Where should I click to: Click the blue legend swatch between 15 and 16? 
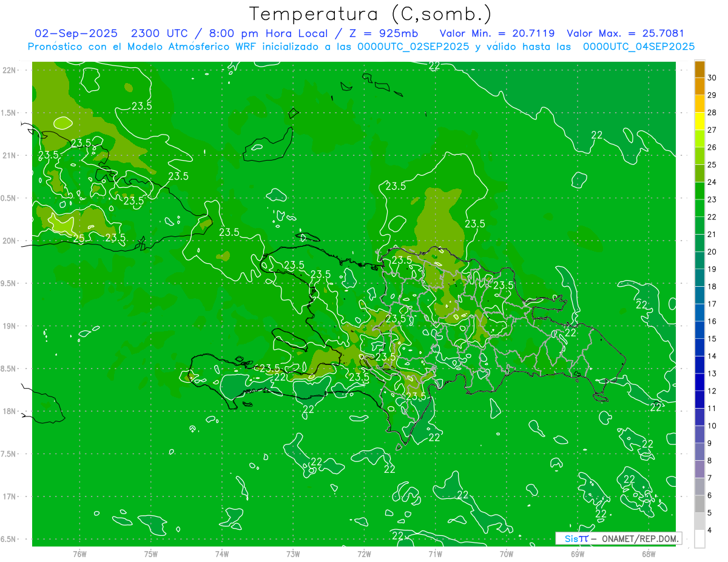[699, 330]
